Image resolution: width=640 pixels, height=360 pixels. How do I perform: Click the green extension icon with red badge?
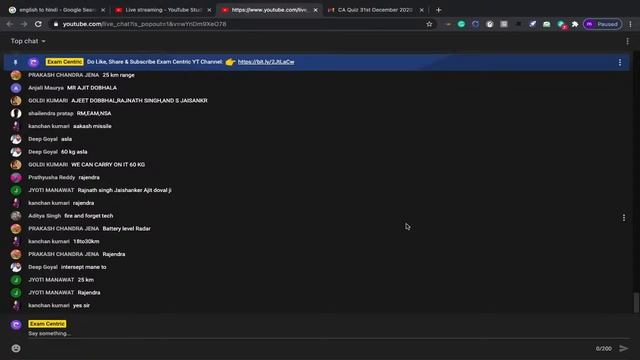[561, 24]
